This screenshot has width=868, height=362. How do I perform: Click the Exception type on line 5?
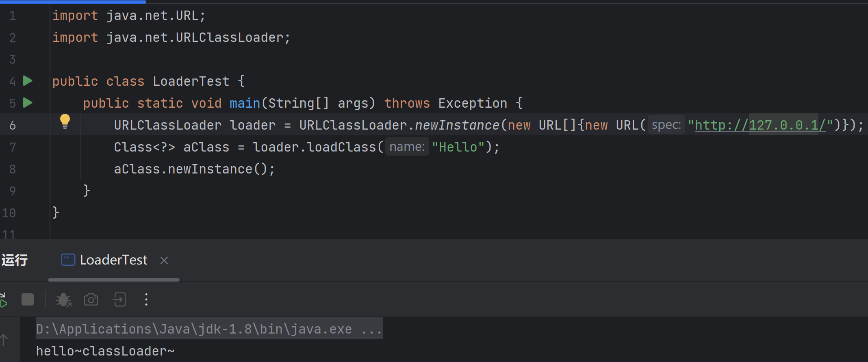click(473, 103)
